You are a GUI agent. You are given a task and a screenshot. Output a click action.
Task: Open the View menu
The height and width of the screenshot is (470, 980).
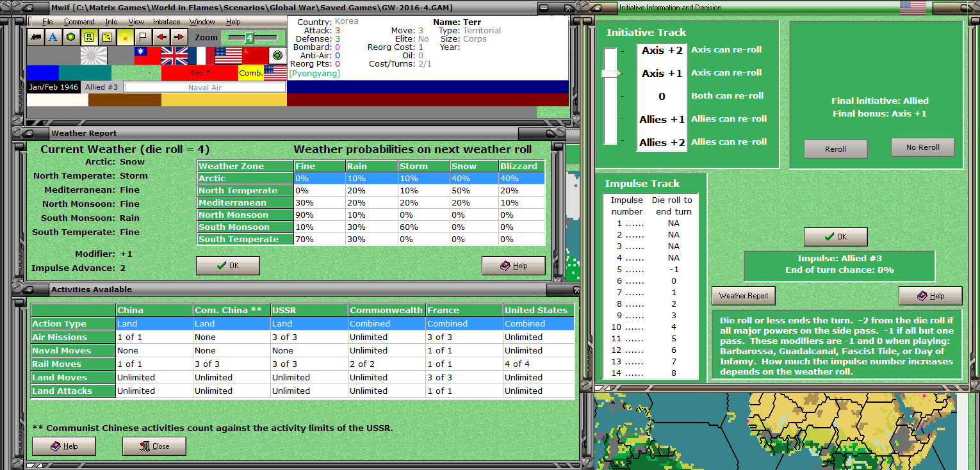(x=136, y=22)
